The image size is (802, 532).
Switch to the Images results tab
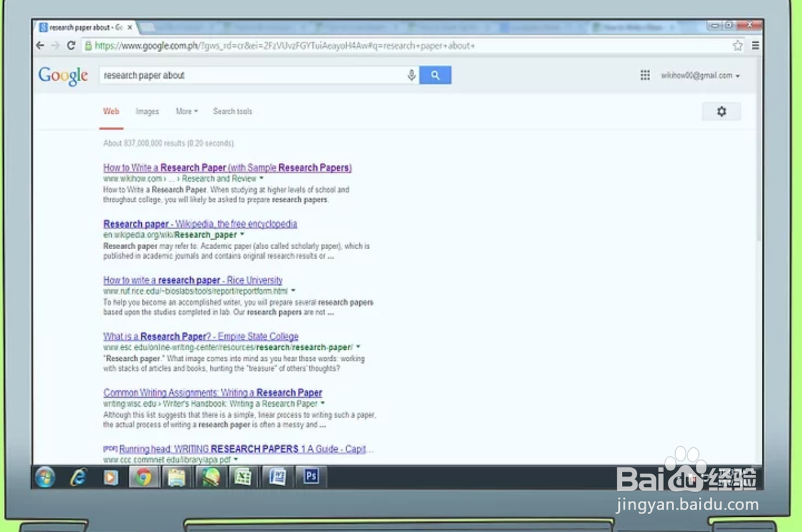coord(147,111)
